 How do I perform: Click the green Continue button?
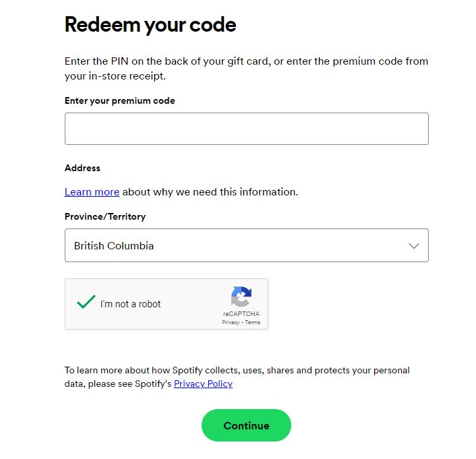246,425
